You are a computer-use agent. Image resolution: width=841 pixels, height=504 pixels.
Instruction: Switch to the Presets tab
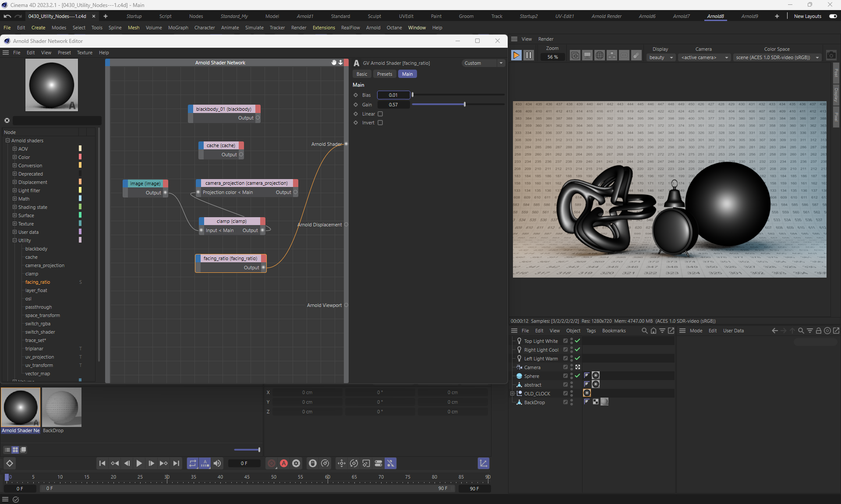[384, 74]
